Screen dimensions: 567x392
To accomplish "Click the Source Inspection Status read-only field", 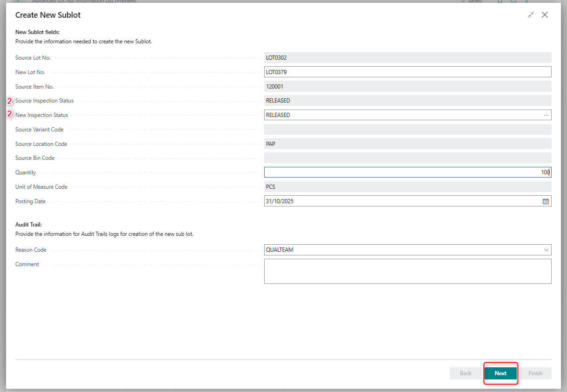I will coord(407,101).
